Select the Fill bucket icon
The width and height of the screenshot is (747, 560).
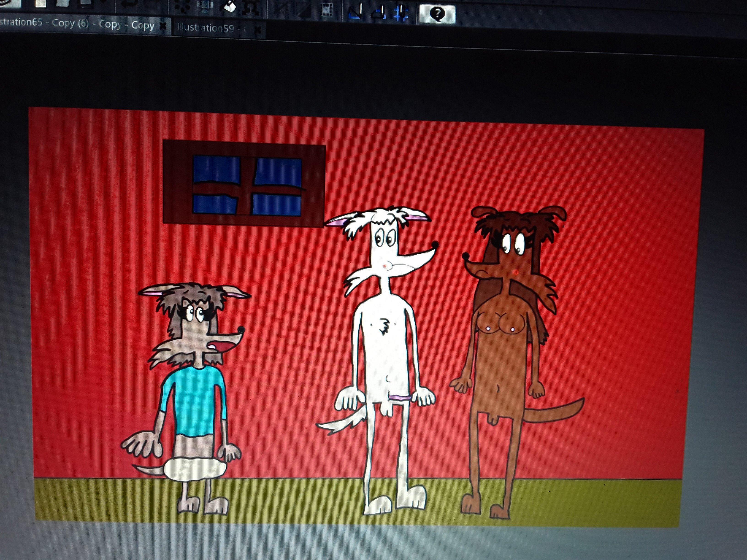[229, 7]
